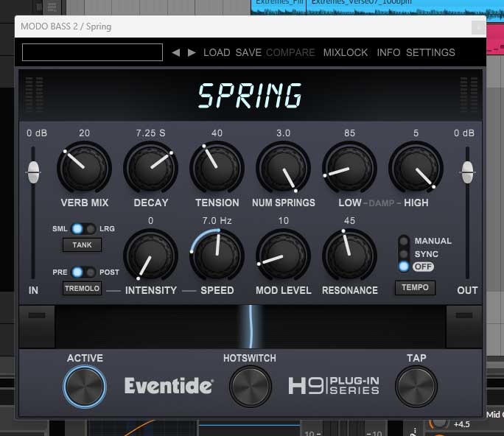Click the DECAY knob

pos(150,168)
